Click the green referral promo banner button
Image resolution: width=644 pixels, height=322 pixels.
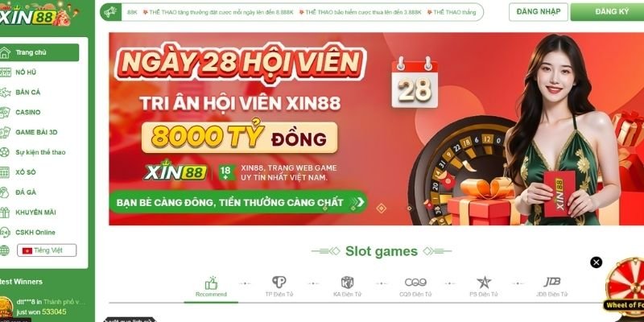(x=237, y=202)
